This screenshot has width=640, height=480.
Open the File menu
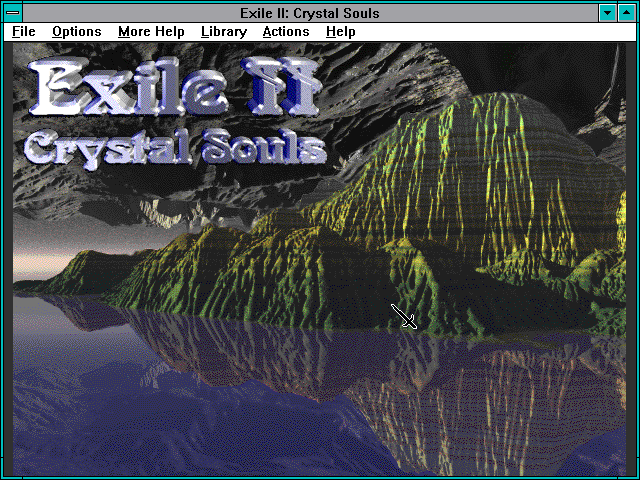coord(23,32)
